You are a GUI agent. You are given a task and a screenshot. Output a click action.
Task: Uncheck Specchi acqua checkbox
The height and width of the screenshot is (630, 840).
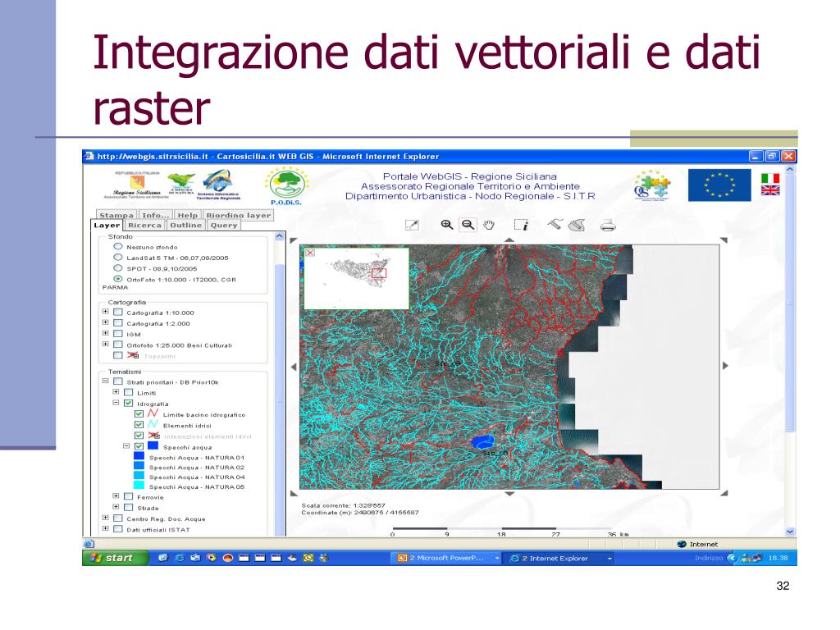139,446
